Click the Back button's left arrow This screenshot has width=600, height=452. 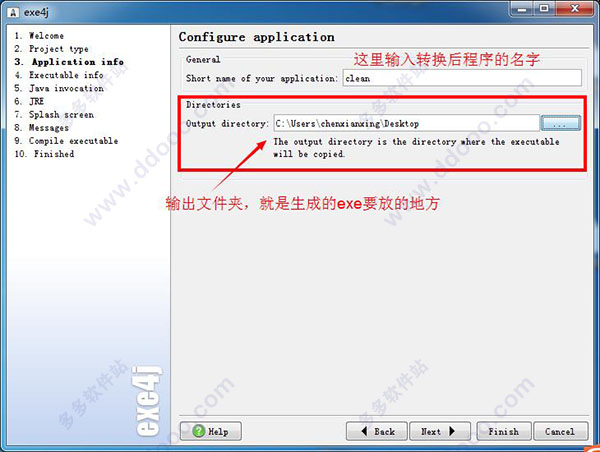click(364, 431)
